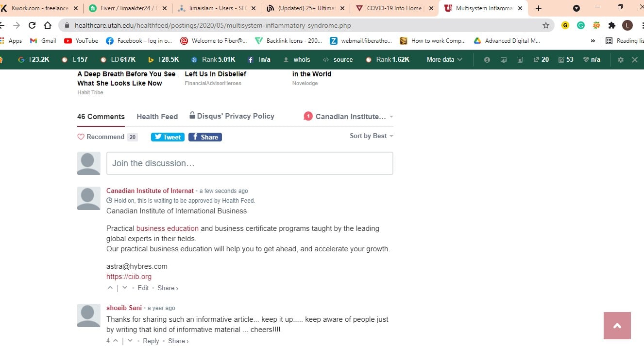
Task: Switch to the Health Feed tab
Action: click(x=157, y=116)
